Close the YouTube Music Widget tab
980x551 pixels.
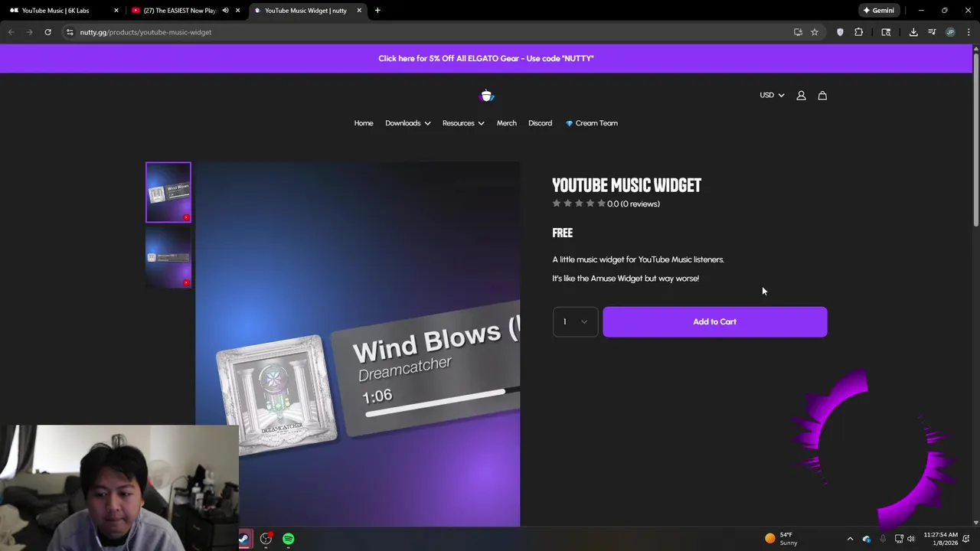(x=359, y=11)
